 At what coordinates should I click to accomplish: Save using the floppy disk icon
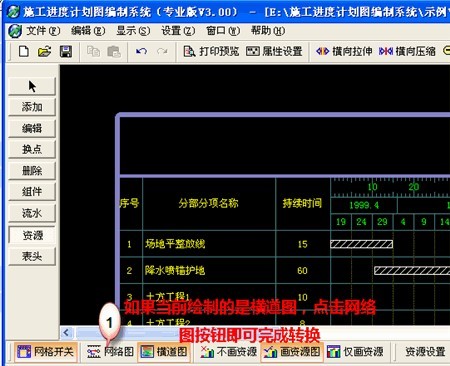(x=66, y=52)
